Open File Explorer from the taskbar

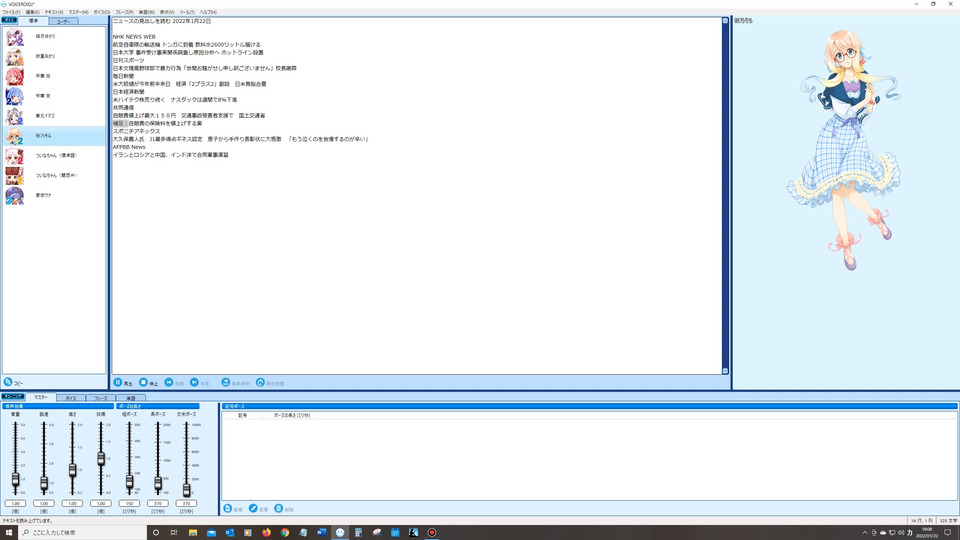tap(193, 533)
